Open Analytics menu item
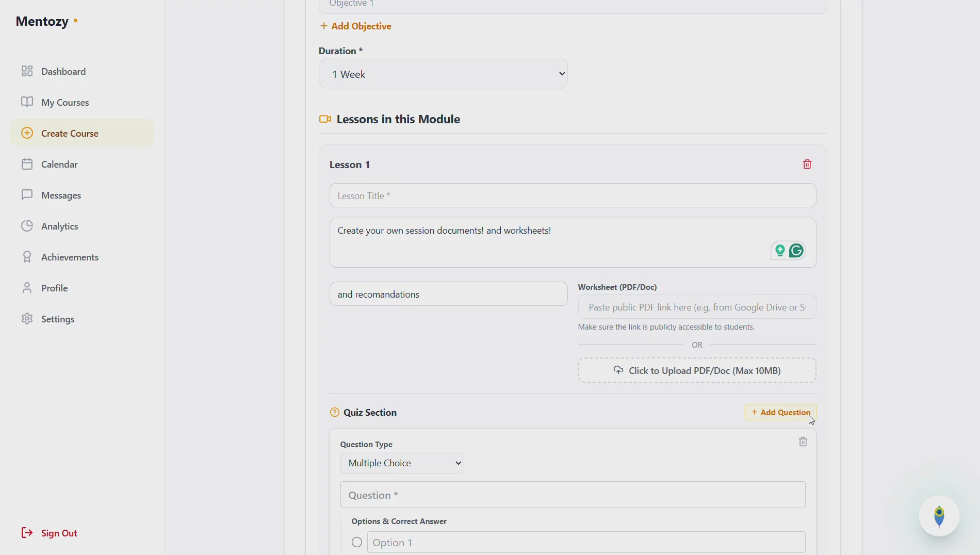Image resolution: width=980 pixels, height=555 pixels. pyautogui.click(x=83, y=226)
